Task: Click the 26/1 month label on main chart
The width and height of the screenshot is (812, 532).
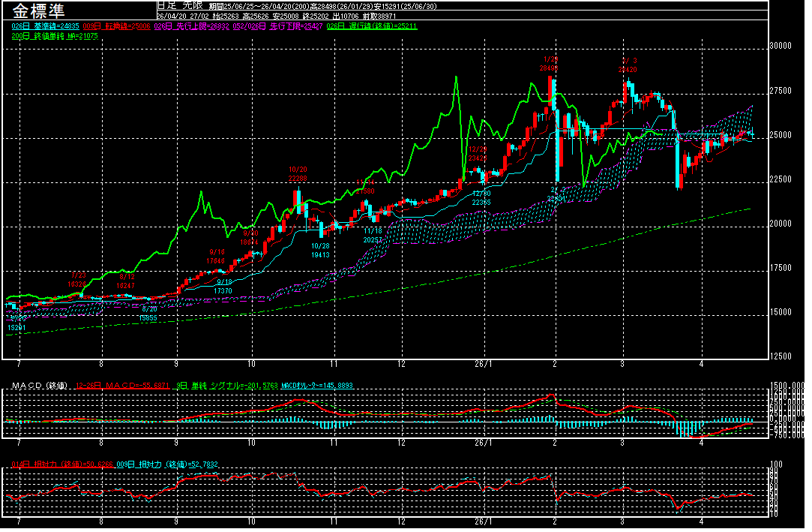Action: click(484, 364)
